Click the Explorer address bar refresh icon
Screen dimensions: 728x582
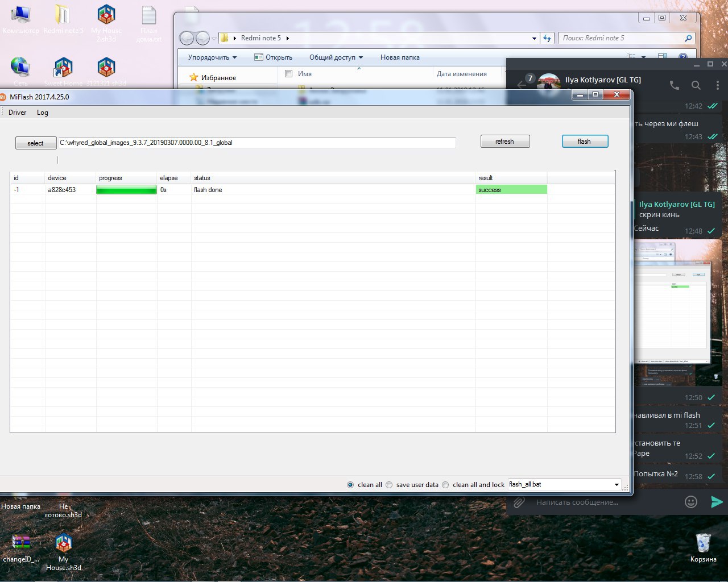(547, 38)
